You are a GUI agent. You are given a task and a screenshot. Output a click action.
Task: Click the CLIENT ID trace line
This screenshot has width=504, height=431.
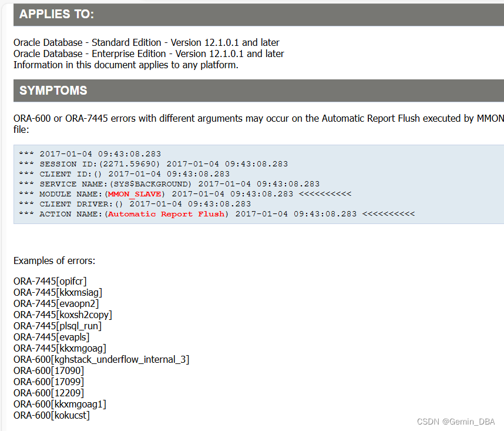coord(124,174)
